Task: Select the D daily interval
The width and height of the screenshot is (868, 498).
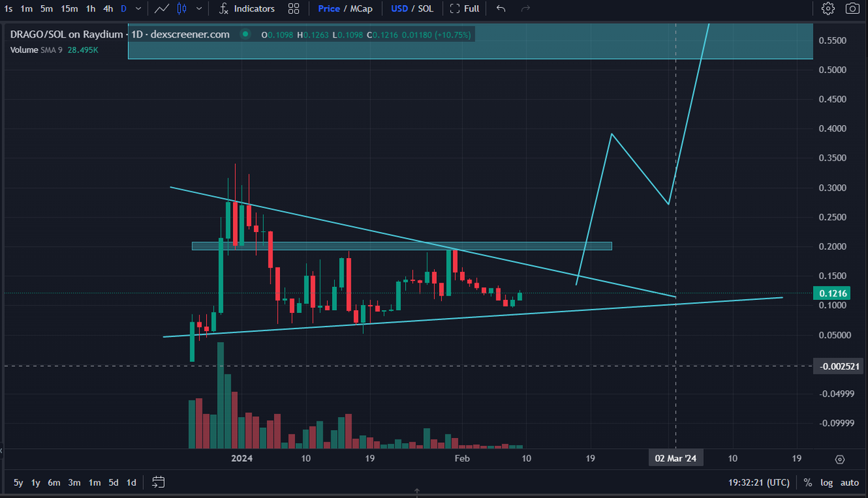Action: (x=123, y=9)
